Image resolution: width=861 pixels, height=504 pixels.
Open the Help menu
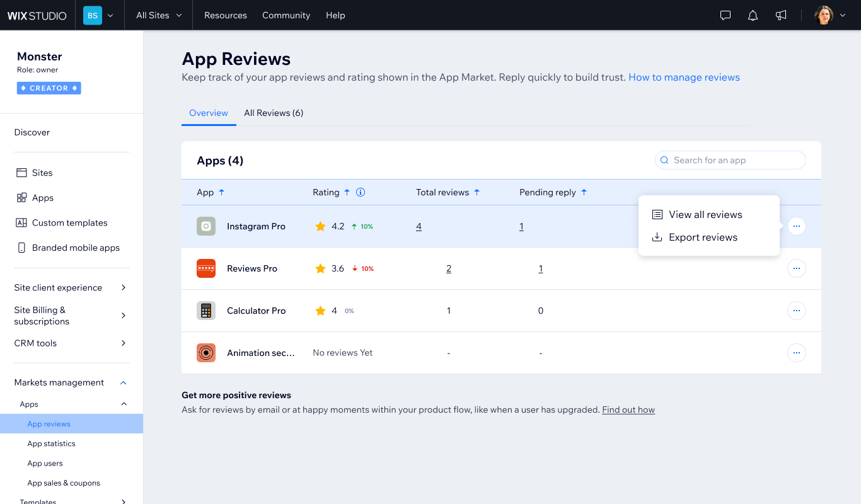click(x=335, y=15)
